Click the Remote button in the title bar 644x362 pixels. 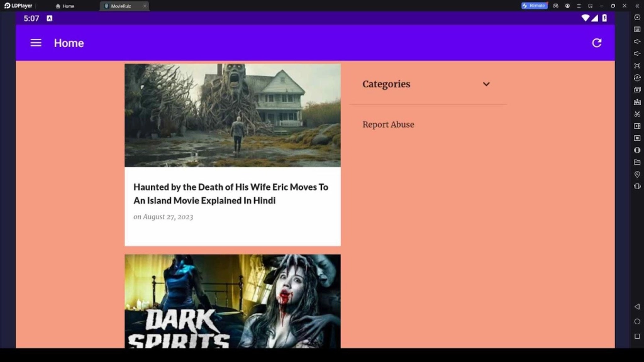534,6
